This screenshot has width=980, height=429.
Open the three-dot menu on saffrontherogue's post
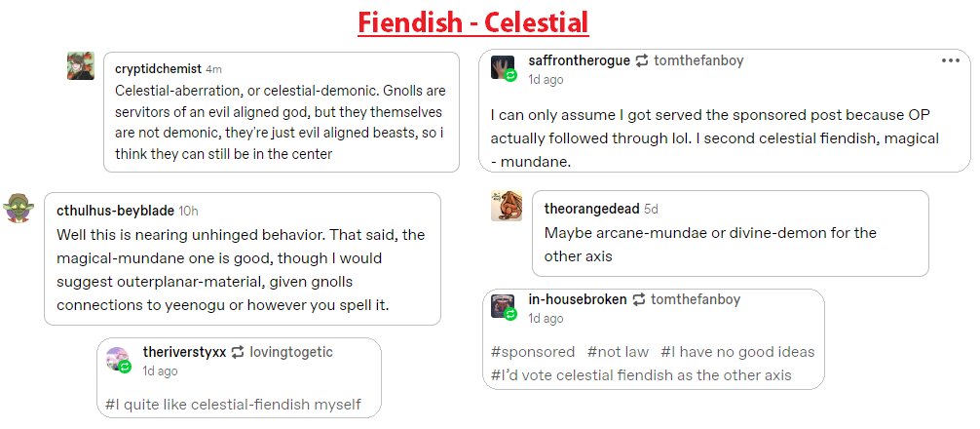pyautogui.click(x=950, y=61)
